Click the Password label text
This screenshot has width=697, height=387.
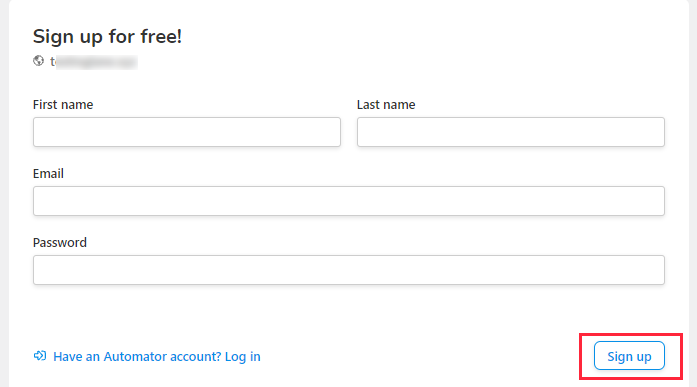point(60,243)
